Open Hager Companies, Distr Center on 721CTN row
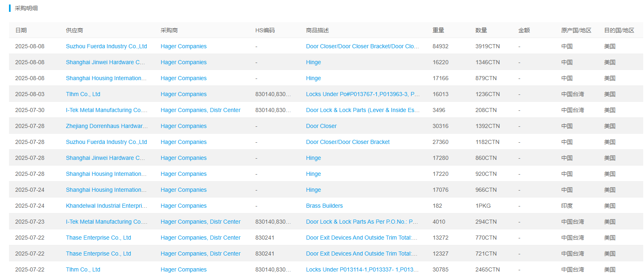Image resolution: width=644 pixels, height=276 pixels. [201, 254]
